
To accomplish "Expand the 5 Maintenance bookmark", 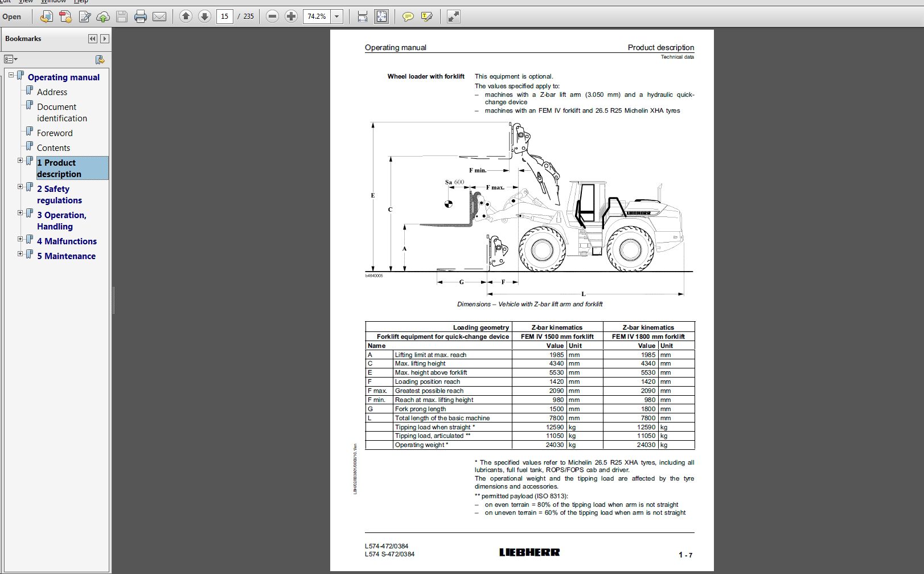I will [20, 254].
